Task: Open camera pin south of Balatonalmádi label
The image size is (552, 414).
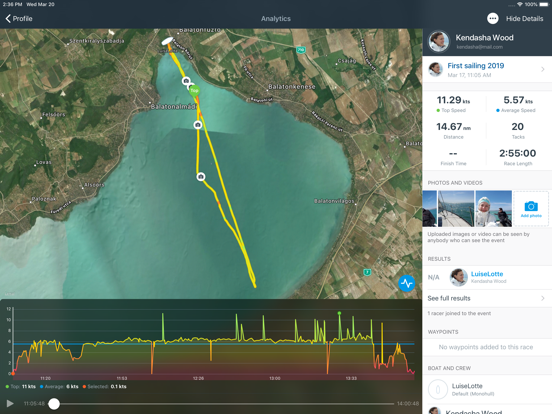Action: 198,125
